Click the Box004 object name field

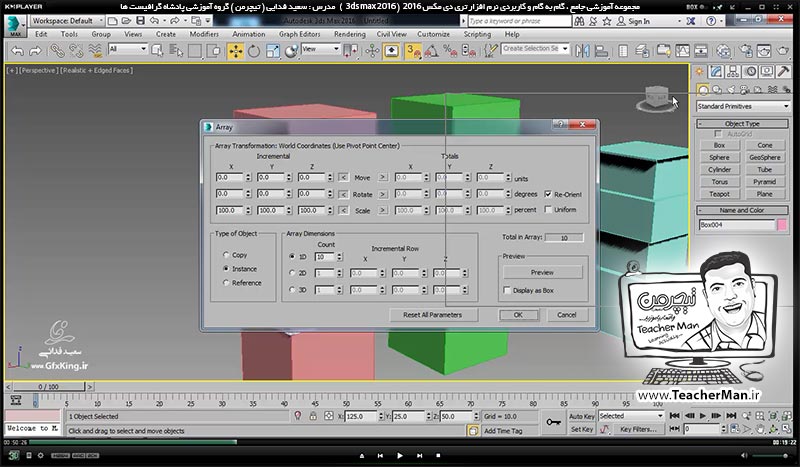click(736, 225)
